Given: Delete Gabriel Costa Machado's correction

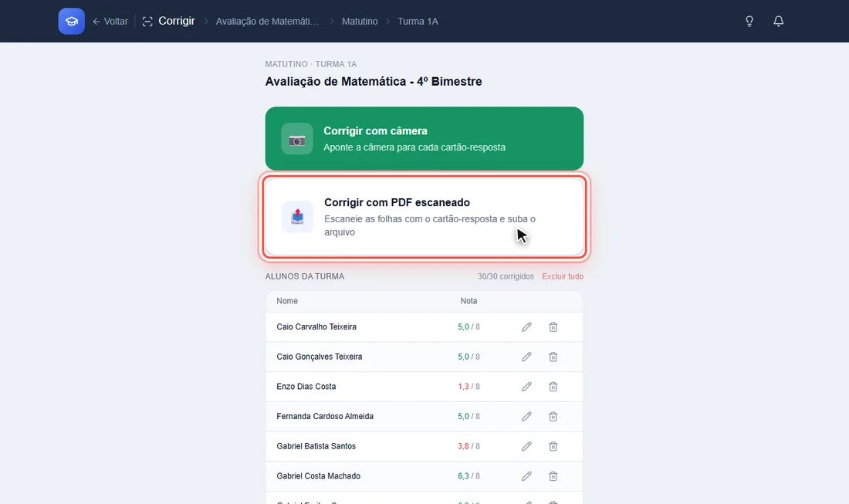Looking at the screenshot, I should point(553,476).
